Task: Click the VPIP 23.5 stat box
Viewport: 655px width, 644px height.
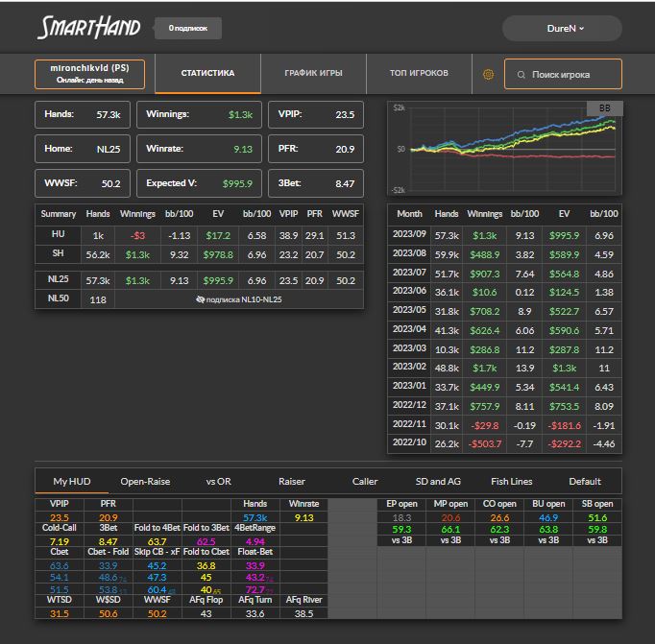Action: click(x=316, y=114)
